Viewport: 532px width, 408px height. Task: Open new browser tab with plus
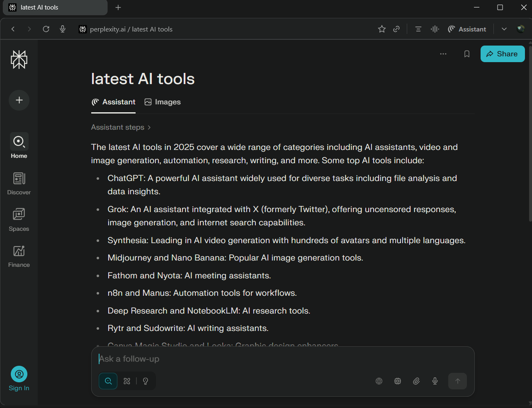pyautogui.click(x=118, y=7)
